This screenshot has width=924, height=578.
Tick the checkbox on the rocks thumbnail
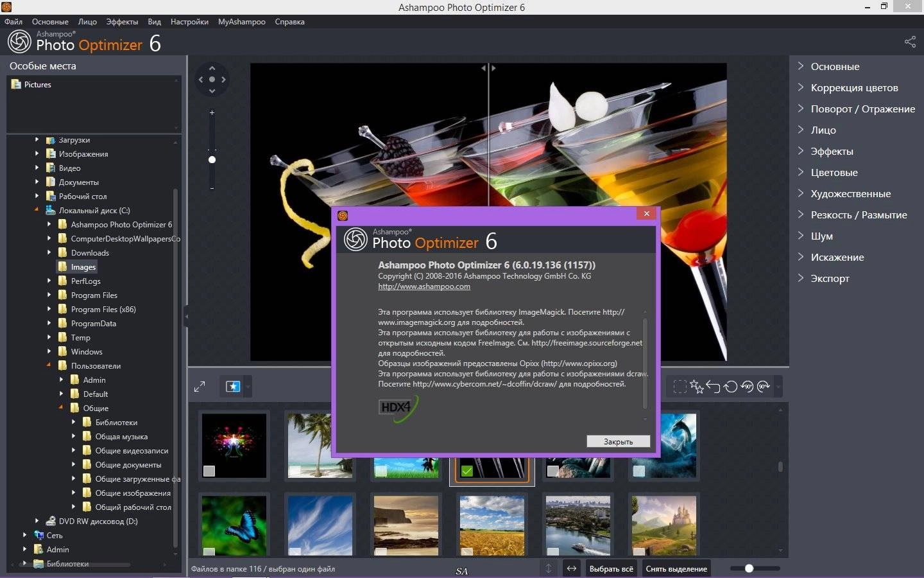552,471
